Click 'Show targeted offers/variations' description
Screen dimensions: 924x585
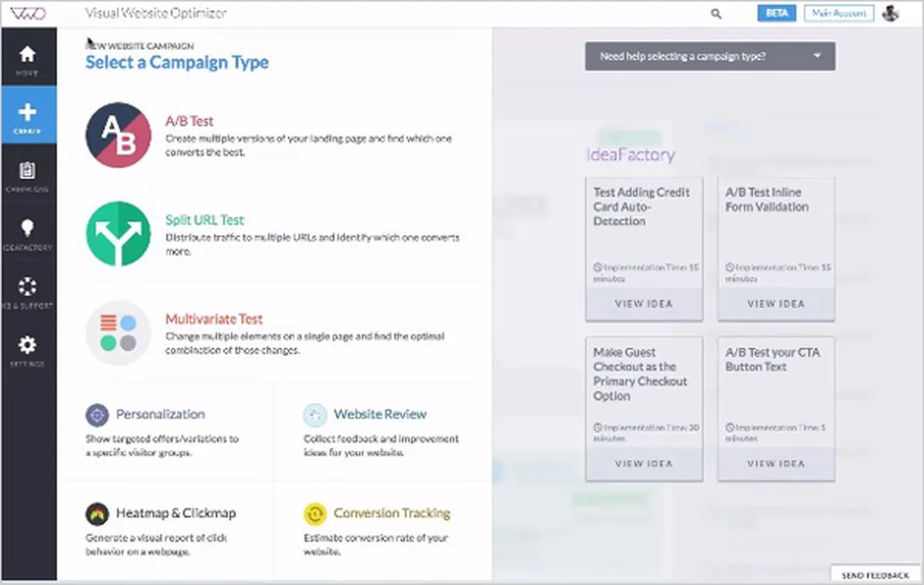tap(162, 446)
